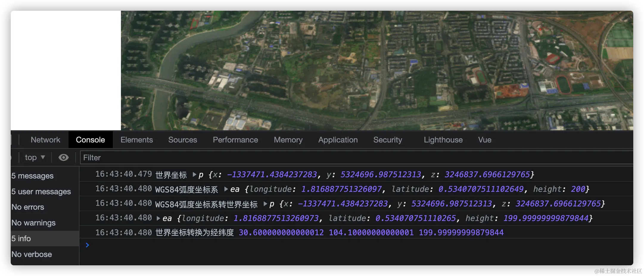Click the latitude value 0.5340707511102649
Viewport: 644px width, 276px height.
click(x=481, y=189)
